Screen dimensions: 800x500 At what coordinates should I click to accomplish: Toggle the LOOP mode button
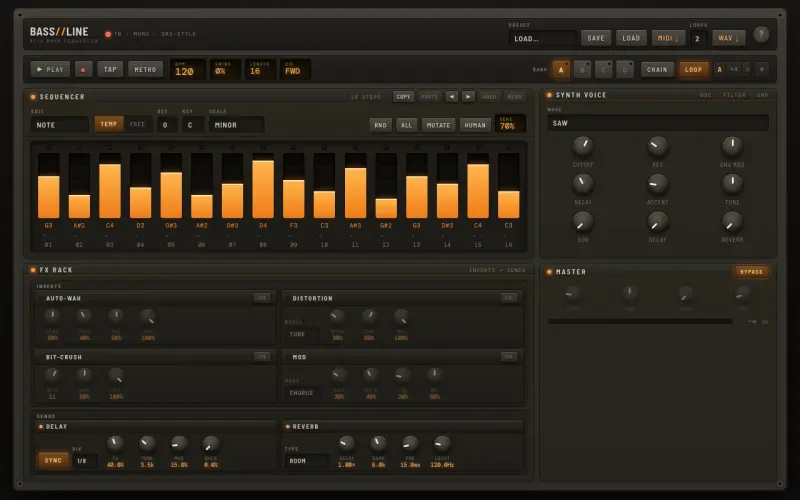(x=693, y=70)
